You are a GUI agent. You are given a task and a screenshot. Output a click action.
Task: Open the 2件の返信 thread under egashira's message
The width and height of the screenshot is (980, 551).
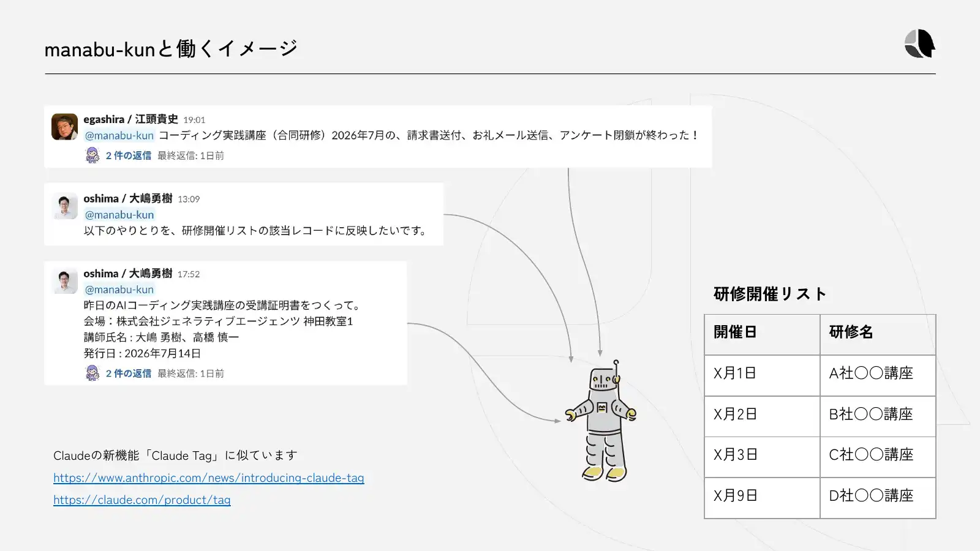pyautogui.click(x=129, y=156)
